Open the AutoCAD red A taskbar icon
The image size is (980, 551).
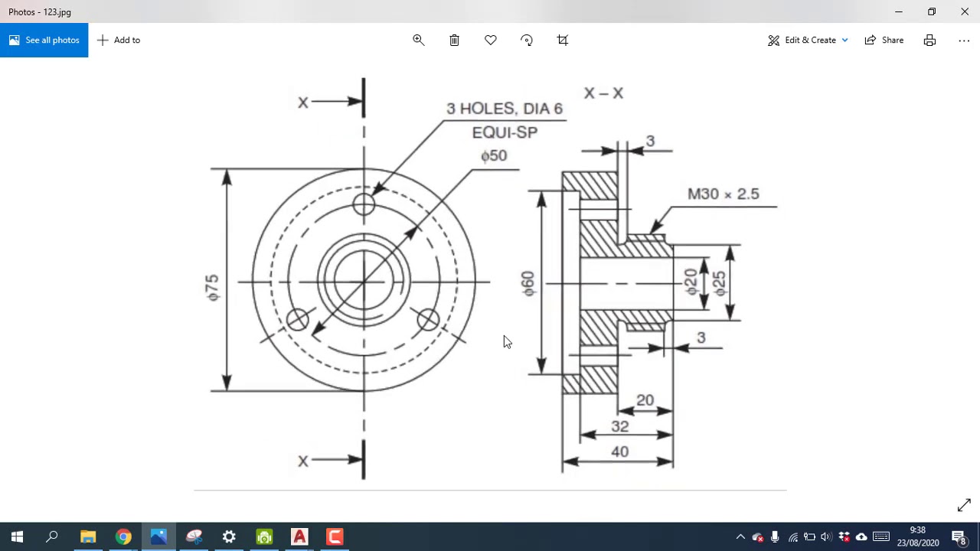click(x=299, y=536)
